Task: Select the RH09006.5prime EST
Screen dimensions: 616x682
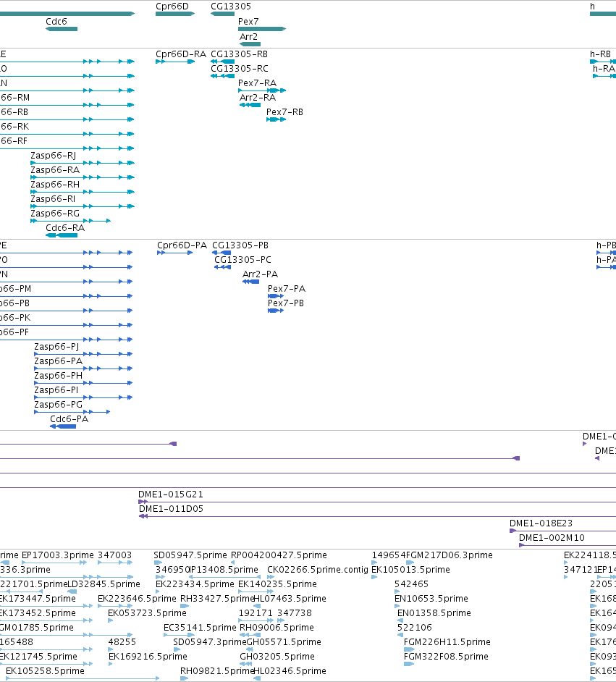Action: [x=250, y=635]
